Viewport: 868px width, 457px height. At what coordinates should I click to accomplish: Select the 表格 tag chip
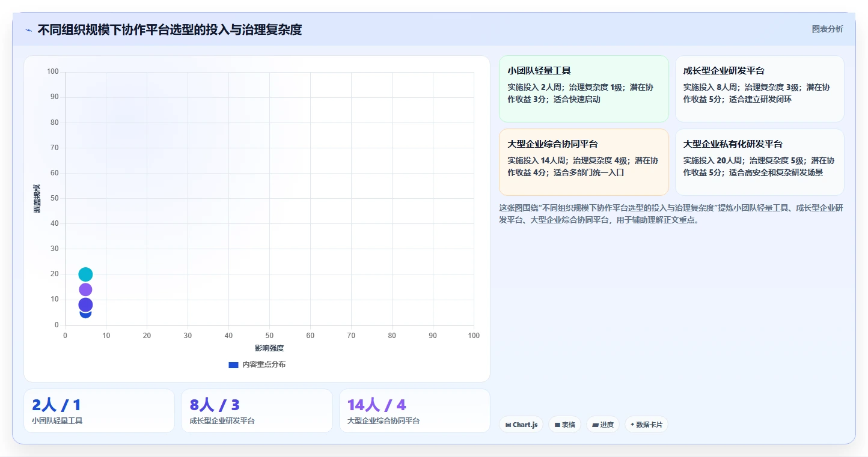click(x=564, y=425)
